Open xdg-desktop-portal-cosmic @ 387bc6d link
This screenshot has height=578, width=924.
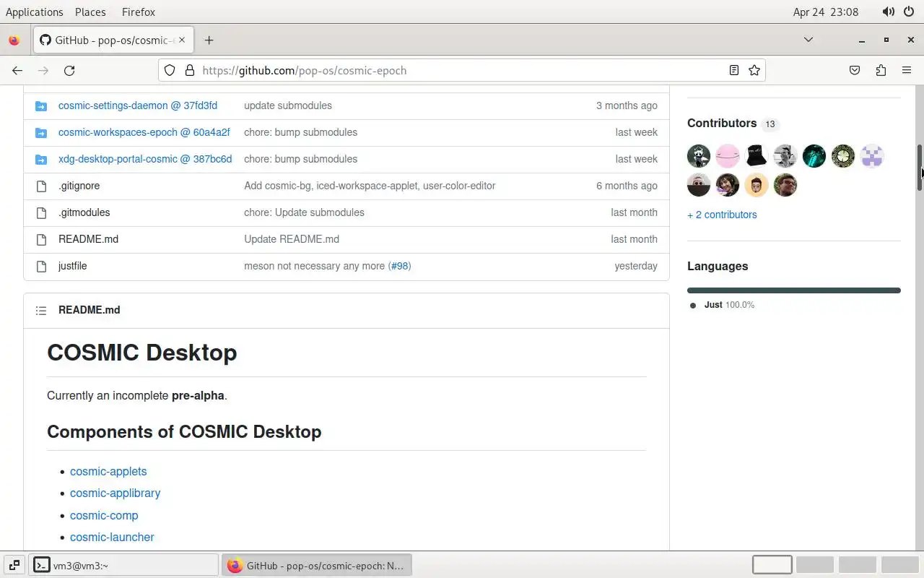click(145, 159)
